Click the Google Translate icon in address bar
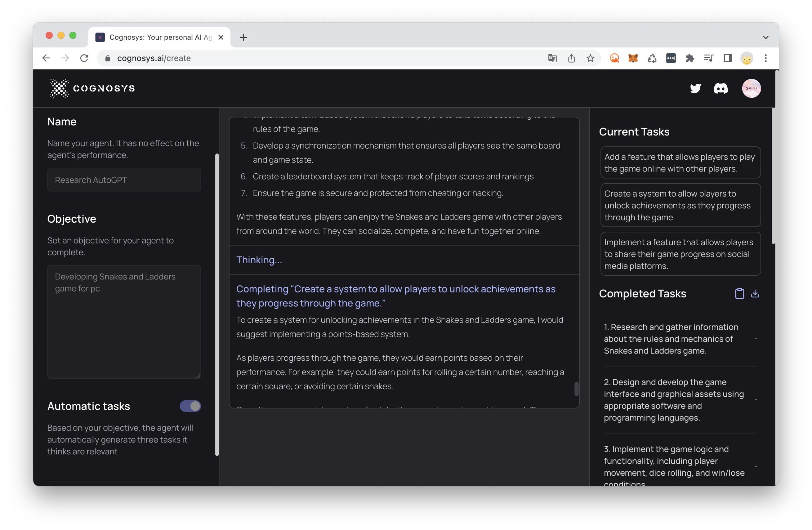This screenshot has width=812, height=530. pyautogui.click(x=552, y=58)
